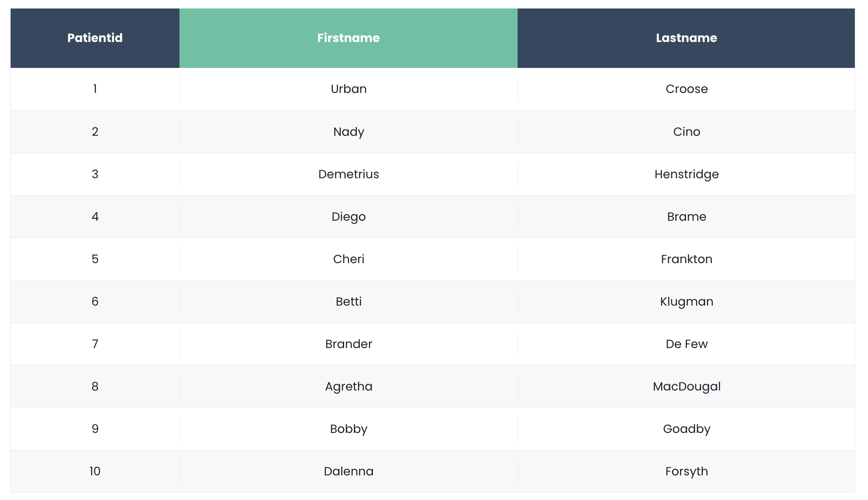Click patient ID 10 cell
868x500 pixels.
[x=95, y=471]
